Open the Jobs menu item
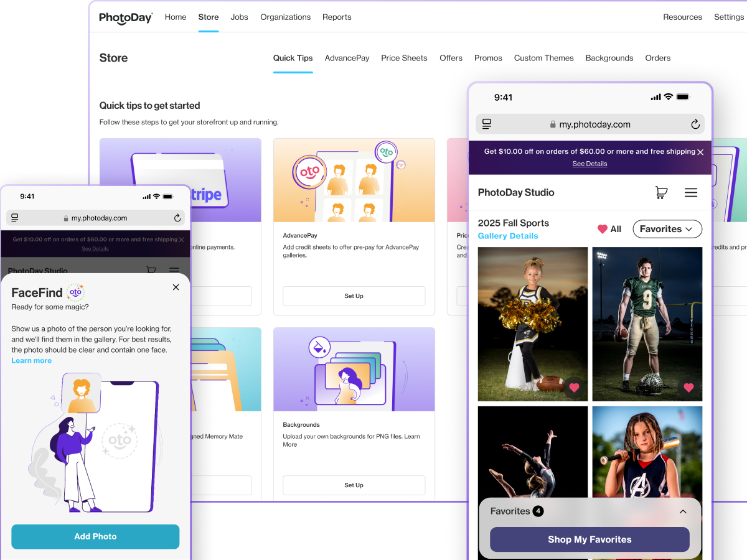Screen dimensions: 747x560 click(239, 17)
